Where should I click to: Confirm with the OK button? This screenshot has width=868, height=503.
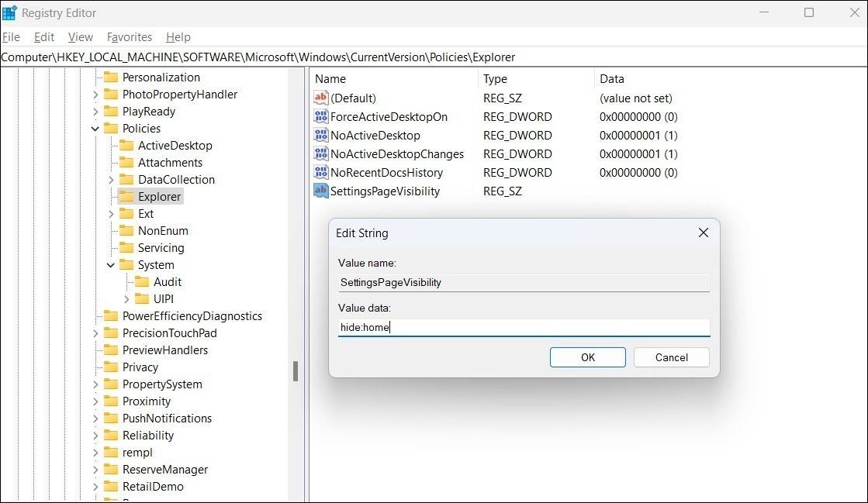click(x=587, y=357)
